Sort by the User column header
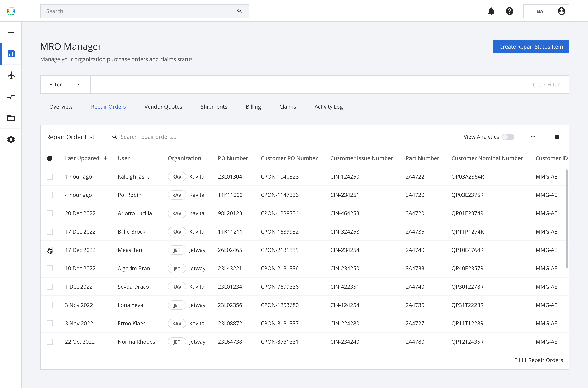 (123, 158)
